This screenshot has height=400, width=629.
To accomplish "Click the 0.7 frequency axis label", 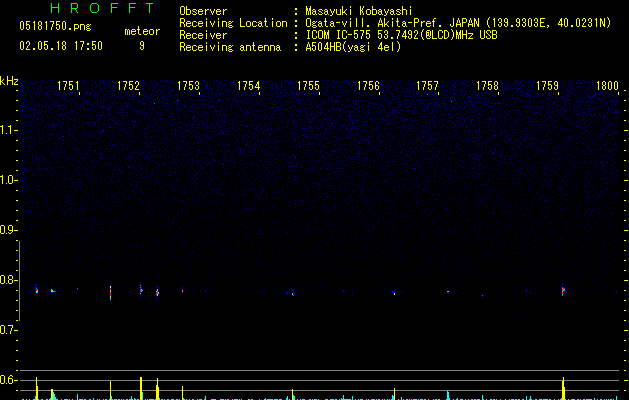I will point(8,330).
